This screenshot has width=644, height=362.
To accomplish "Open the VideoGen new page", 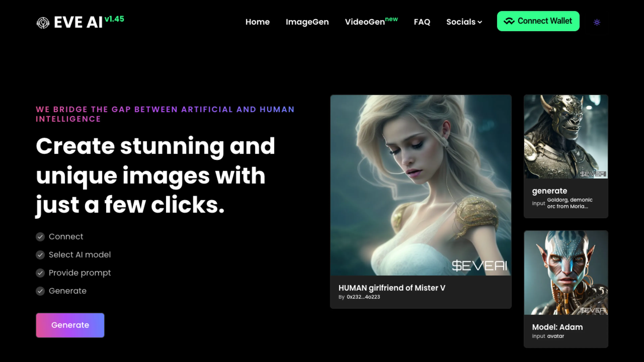I will (371, 21).
